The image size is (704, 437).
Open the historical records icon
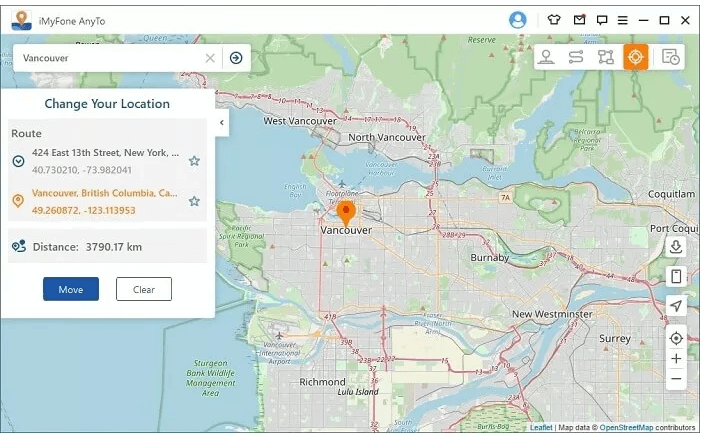coord(670,57)
